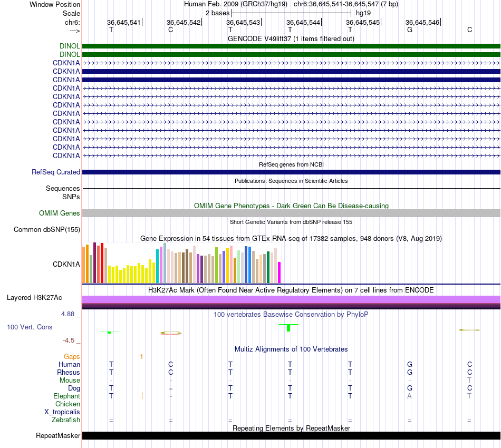
Task: Click the -4.5 lower conservation axis value
Action: click(x=69, y=340)
